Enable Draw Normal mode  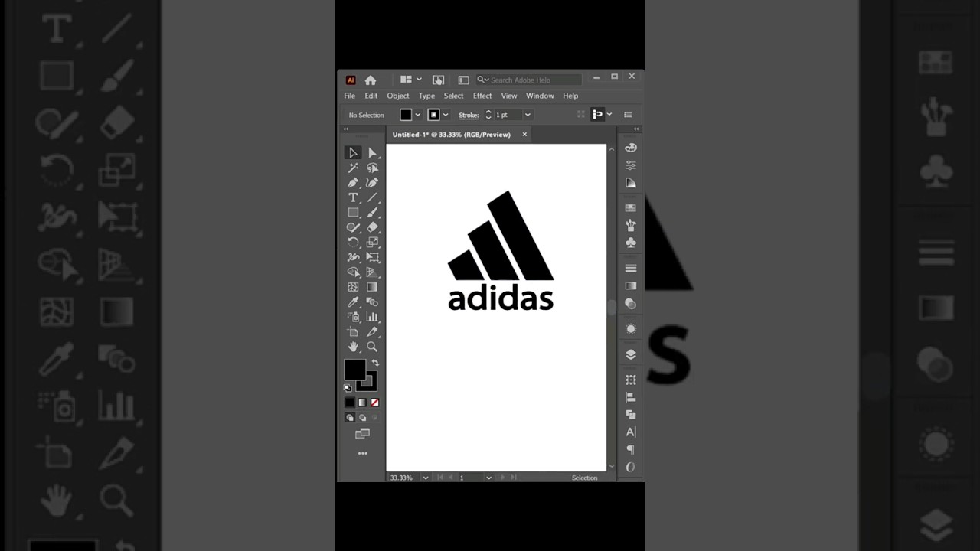(x=350, y=418)
